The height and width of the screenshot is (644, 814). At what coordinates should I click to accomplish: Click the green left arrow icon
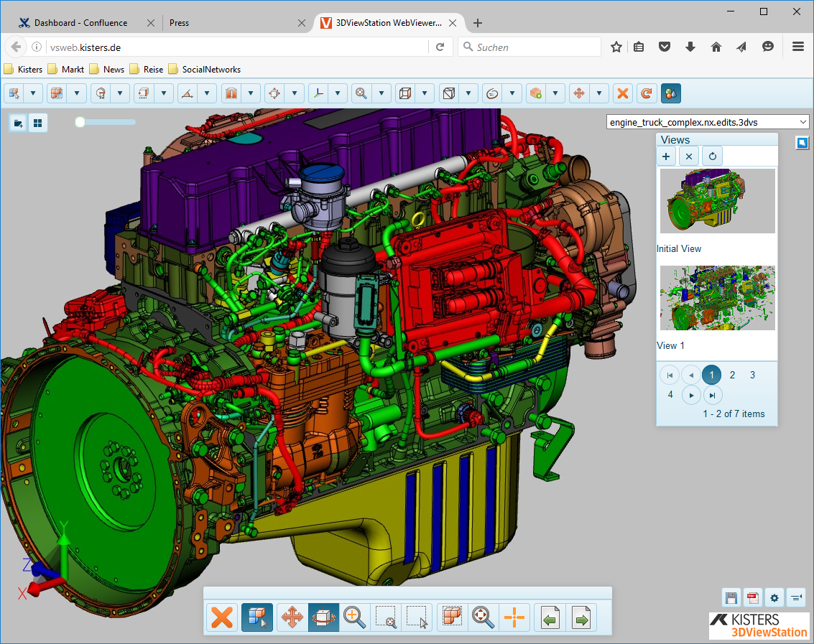(550, 617)
